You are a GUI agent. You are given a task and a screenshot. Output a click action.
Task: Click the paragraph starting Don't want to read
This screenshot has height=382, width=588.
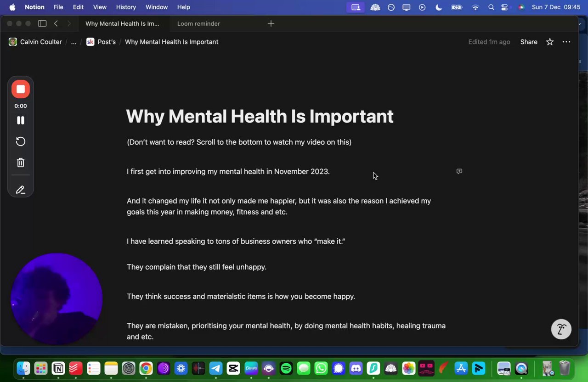click(239, 142)
